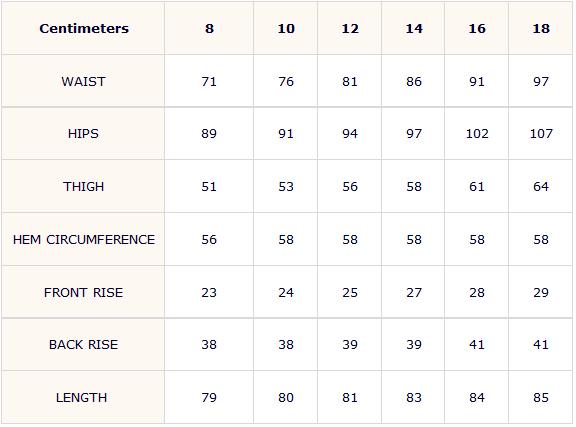Select hem circumference value 56
Viewport: 576px width, 427px height.
(x=209, y=240)
